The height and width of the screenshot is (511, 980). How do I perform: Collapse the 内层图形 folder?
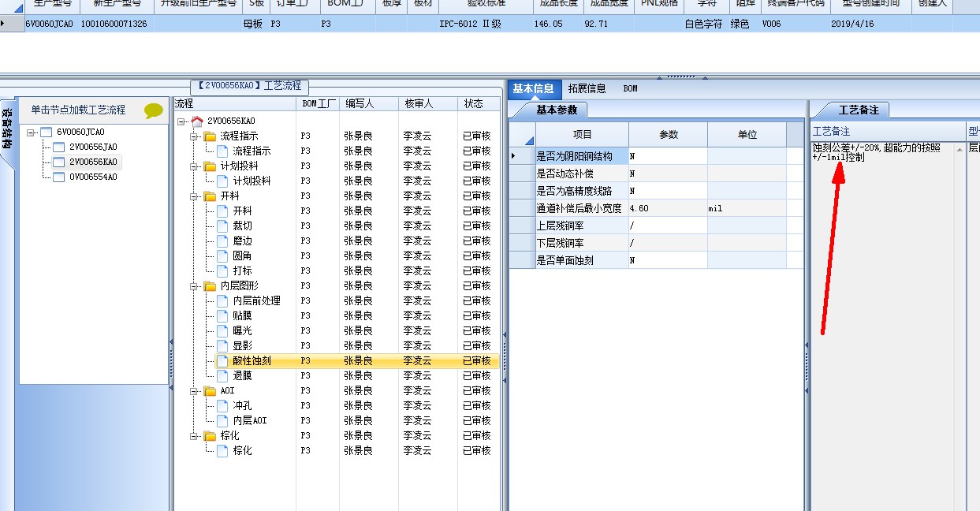coord(193,286)
